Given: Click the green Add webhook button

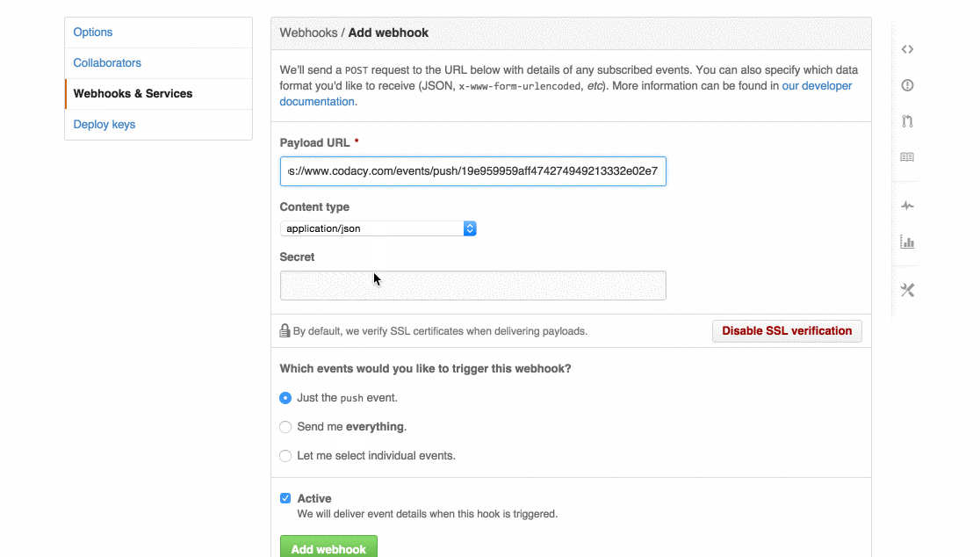Looking at the screenshot, I should (328, 547).
